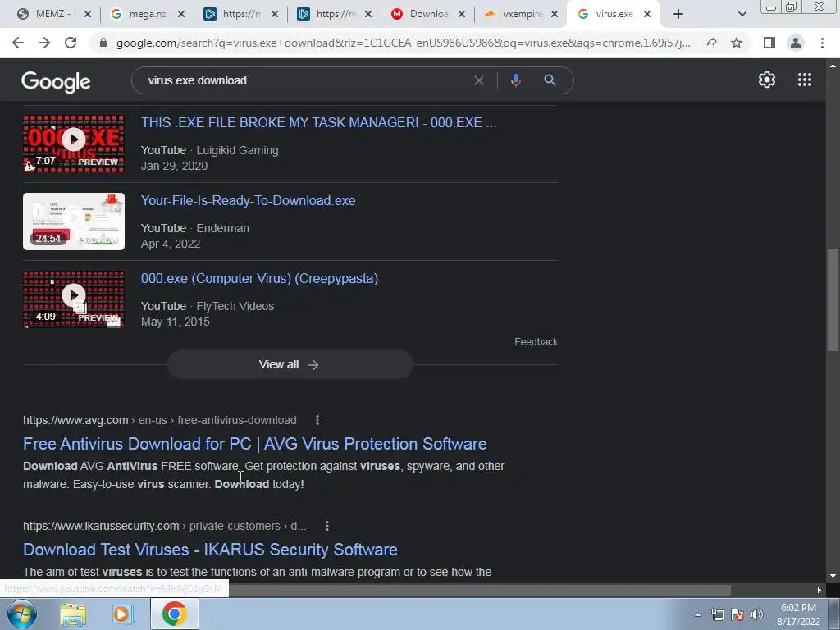This screenshot has width=840, height=630.
Task: Open the volume speaker tray icon
Action: point(757,614)
